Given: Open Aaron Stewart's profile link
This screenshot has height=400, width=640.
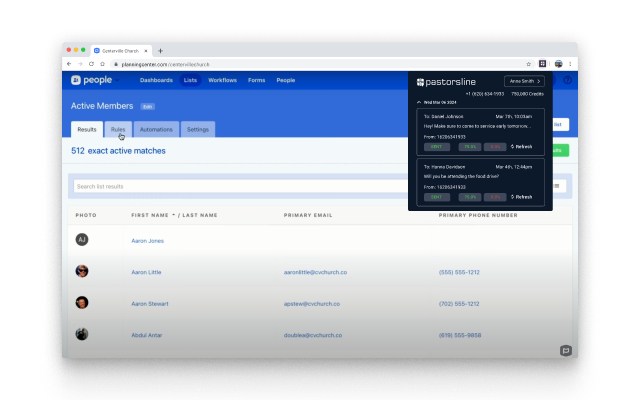Looking at the screenshot, I should coord(150,304).
